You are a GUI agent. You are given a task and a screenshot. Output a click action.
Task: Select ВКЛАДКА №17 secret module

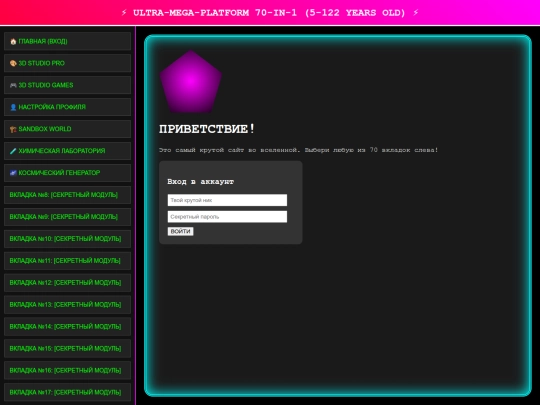tap(68, 392)
